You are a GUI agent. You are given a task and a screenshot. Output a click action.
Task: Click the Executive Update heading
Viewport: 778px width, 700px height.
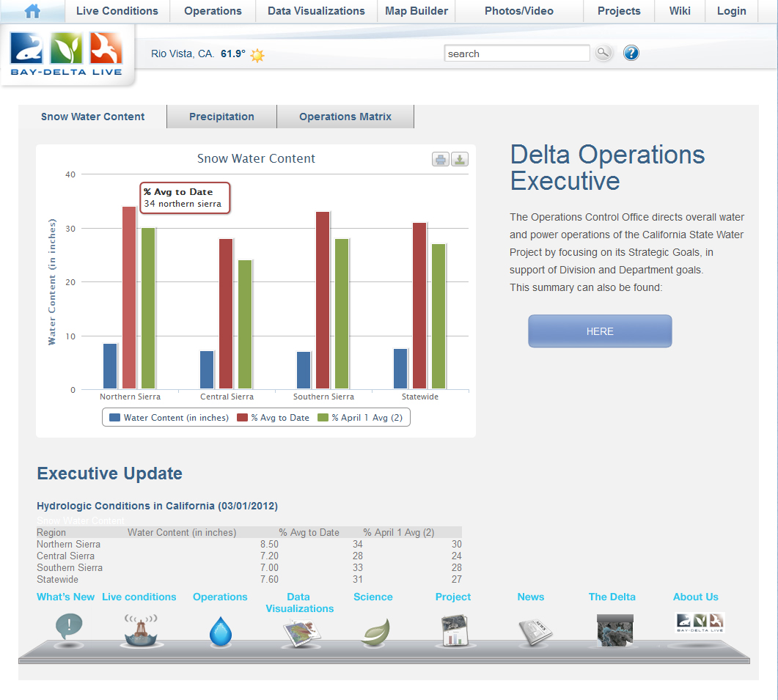(x=110, y=474)
